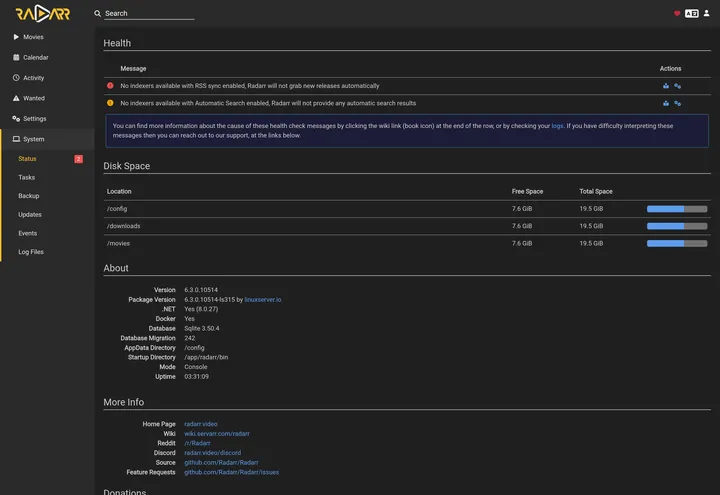Image resolution: width=720 pixels, height=495 pixels.
Task: Click the Calendar icon in sidebar
Action: [16, 57]
